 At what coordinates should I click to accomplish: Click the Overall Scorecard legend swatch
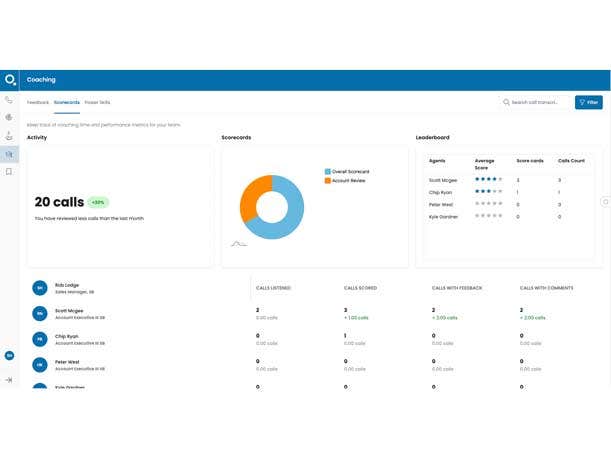tap(327, 171)
